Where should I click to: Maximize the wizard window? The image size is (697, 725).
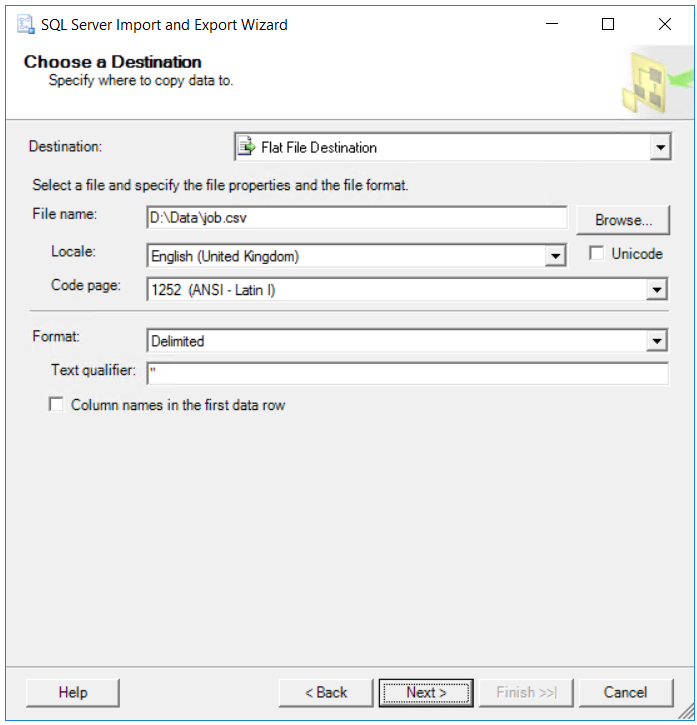608,24
